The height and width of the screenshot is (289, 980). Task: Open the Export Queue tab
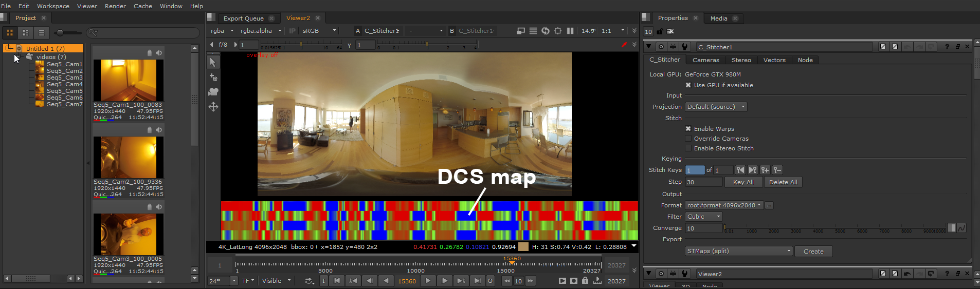244,18
